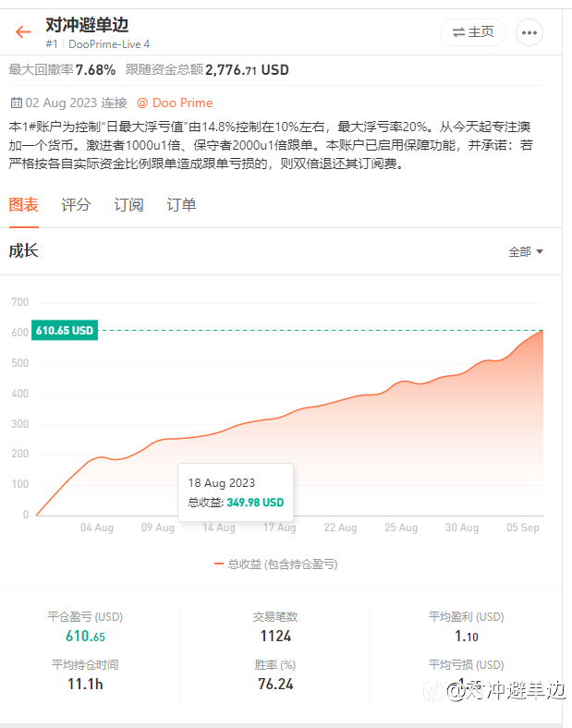Click the account title 对冲避单边
The width and height of the screenshot is (572, 728).
87,25
